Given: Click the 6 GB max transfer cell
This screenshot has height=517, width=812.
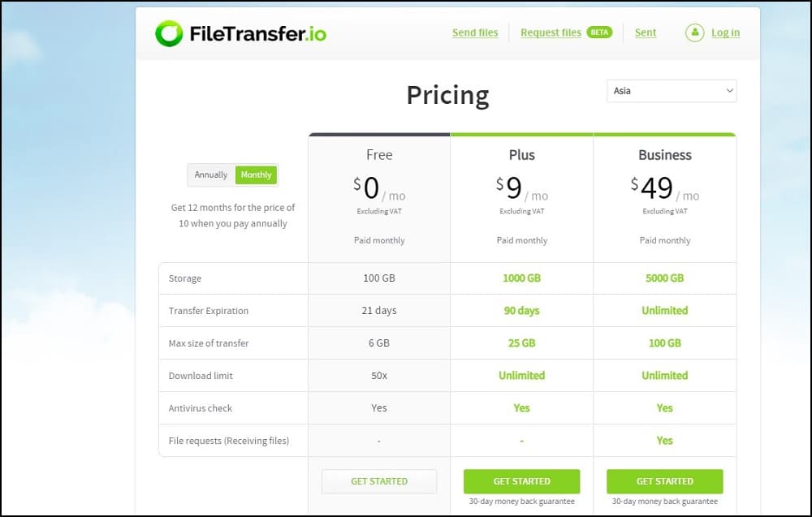Looking at the screenshot, I should (x=379, y=343).
